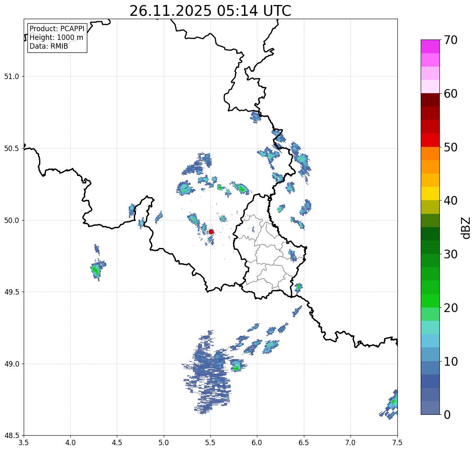This screenshot has width=476, height=451.
Task: Click the colorbar tick label 20
Action: click(451, 308)
